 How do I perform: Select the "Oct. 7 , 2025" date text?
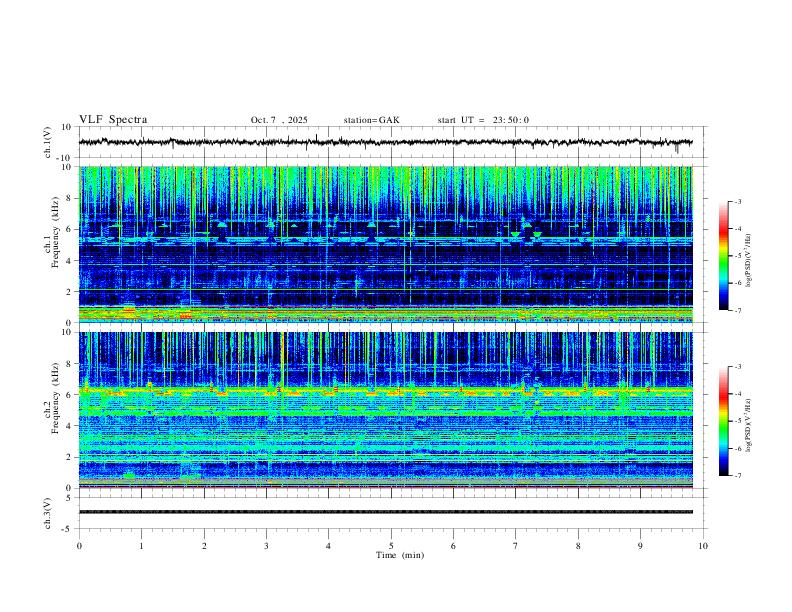[279, 120]
